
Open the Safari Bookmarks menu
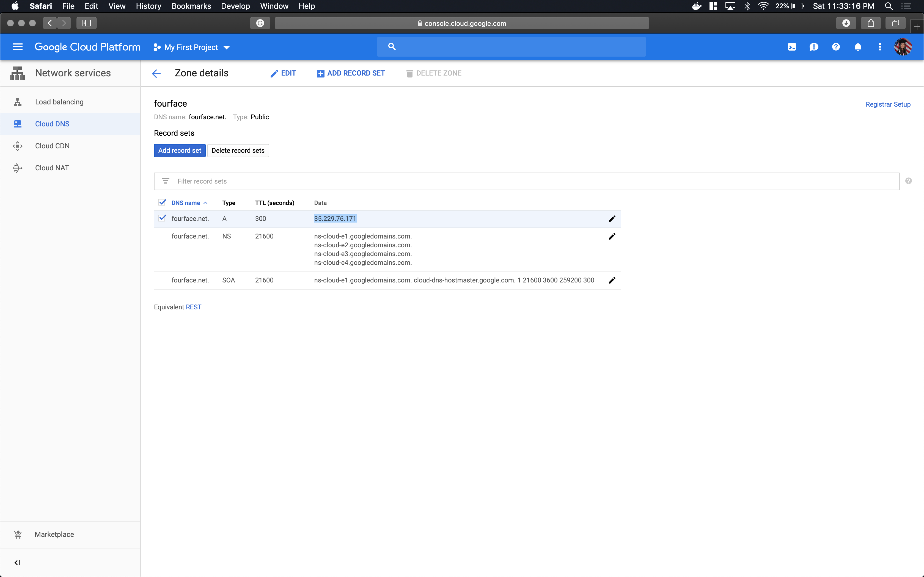[x=191, y=6]
